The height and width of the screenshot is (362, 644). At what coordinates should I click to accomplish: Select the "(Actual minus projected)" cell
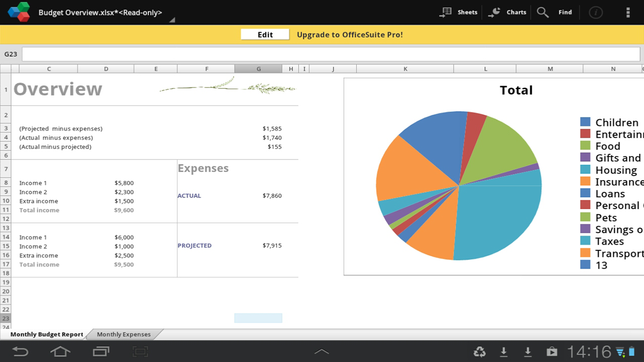[55, 147]
